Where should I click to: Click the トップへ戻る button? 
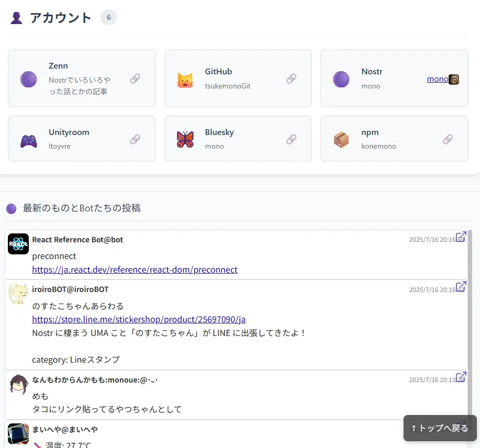tap(441, 428)
